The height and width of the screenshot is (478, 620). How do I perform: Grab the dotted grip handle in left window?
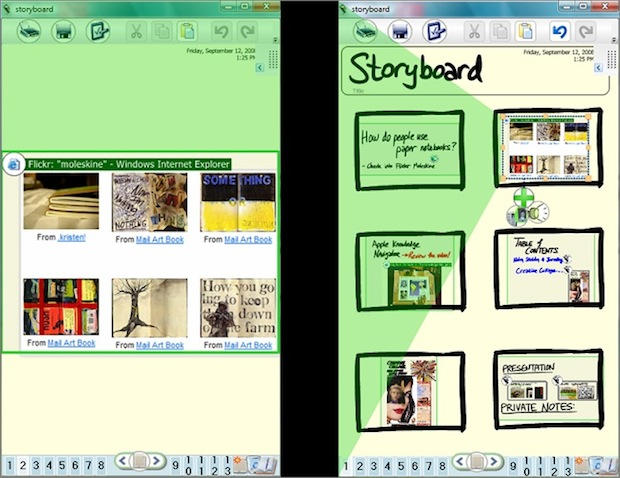point(273,59)
